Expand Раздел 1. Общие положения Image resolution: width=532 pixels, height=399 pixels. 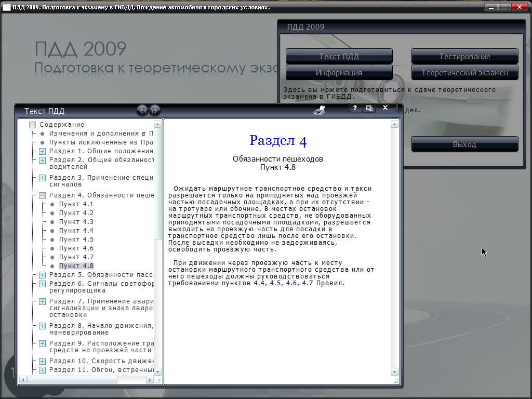(x=42, y=151)
